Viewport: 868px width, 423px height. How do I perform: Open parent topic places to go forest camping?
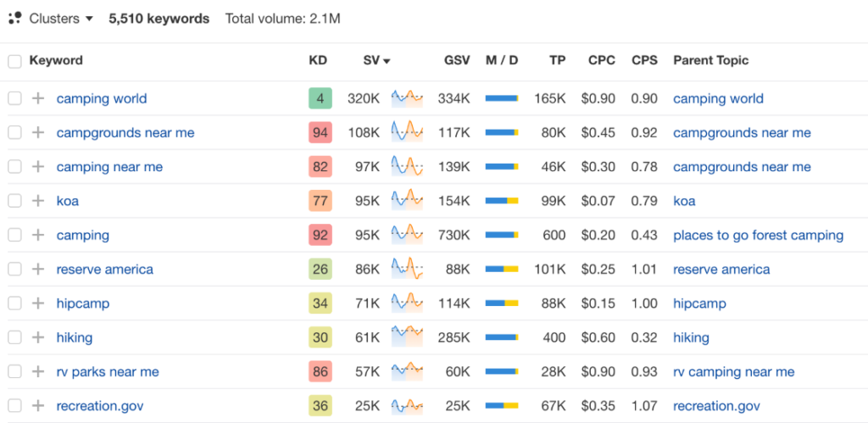point(759,236)
